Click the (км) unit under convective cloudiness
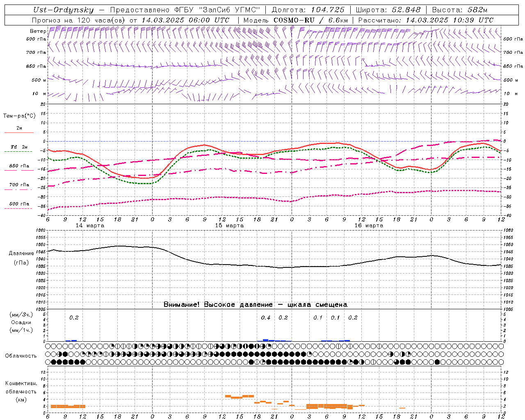Image resolution: width=525 pixels, height=420 pixels. coord(21,399)
